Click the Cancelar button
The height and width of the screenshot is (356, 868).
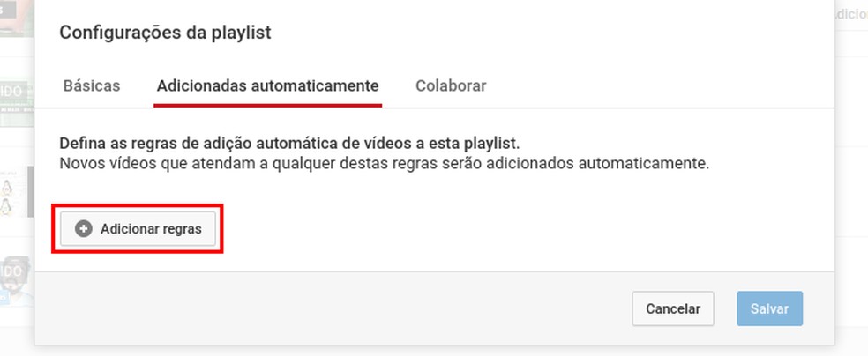[673, 308]
